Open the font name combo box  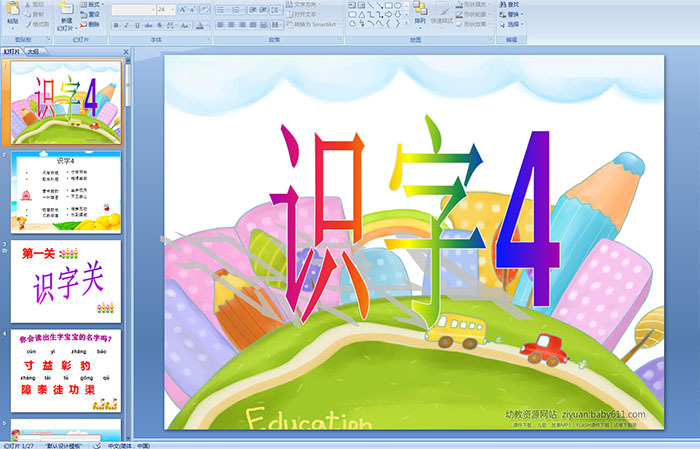[x=133, y=9]
